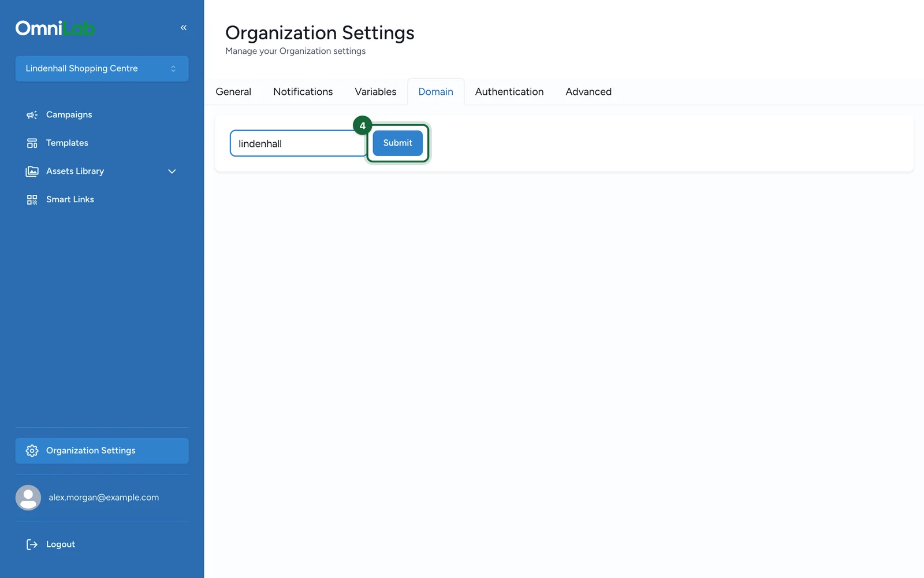The width and height of the screenshot is (924, 578).
Task: Open Smart Links from the sidebar
Action: click(102, 200)
